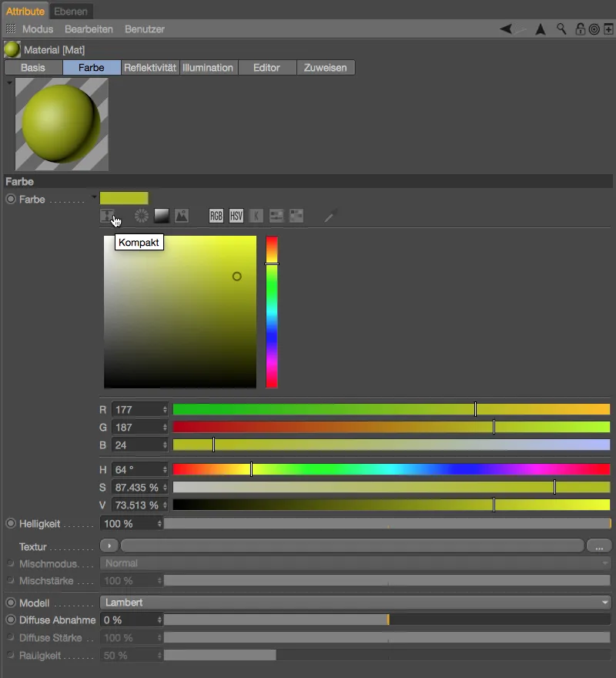Toggle the Mischstärke animation dot
616x678 pixels.
click(11, 580)
